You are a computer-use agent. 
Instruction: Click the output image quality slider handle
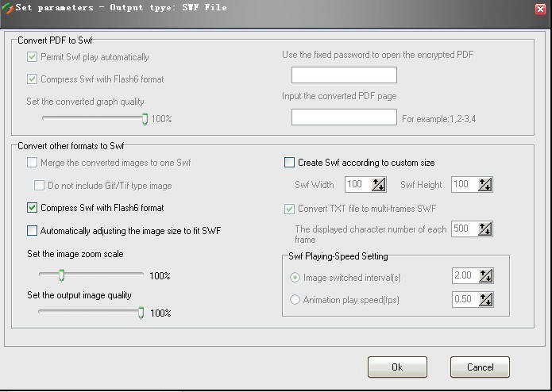point(141,313)
